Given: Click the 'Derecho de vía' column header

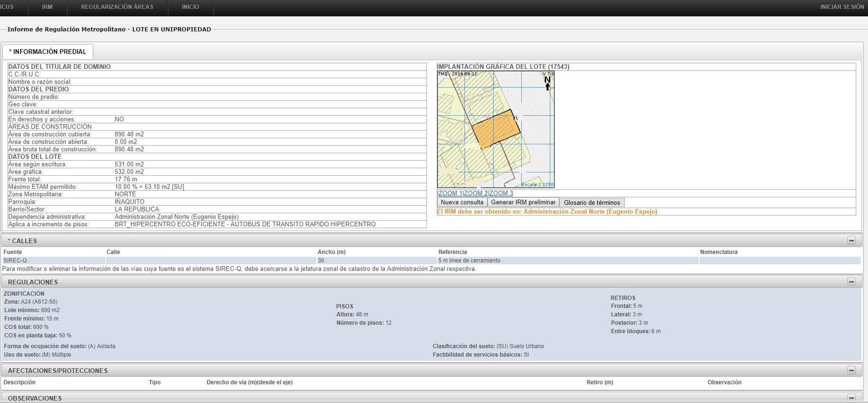Looking at the screenshot, I should [250, 382].
